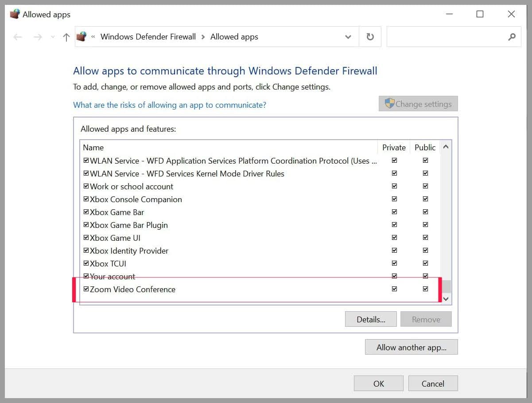Toggle Public for Xbox Console Companion
532x403 pixels.
[425, 199]
